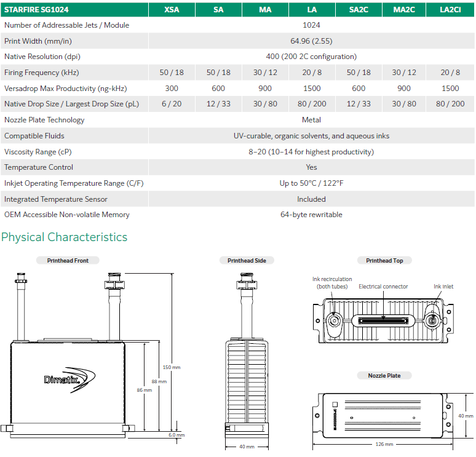Click the '40 mm' height beside nozzle plate
476x457 pixels.
[466, 416]
